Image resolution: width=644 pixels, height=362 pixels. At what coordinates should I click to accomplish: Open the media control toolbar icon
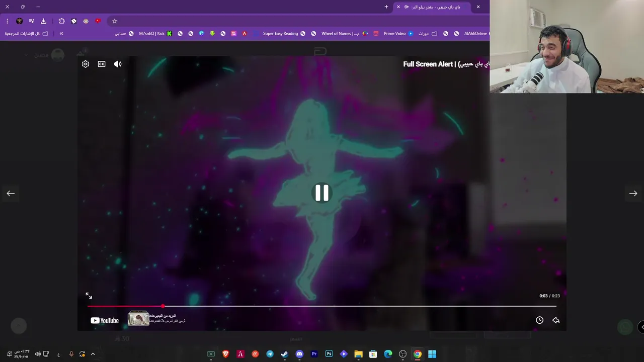pyautogui.click(x=31, y=21)
